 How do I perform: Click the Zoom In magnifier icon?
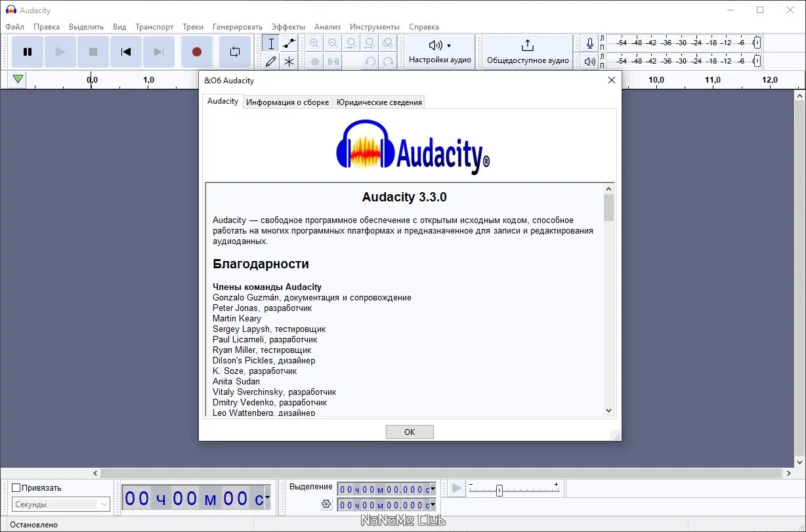[315, 44]
